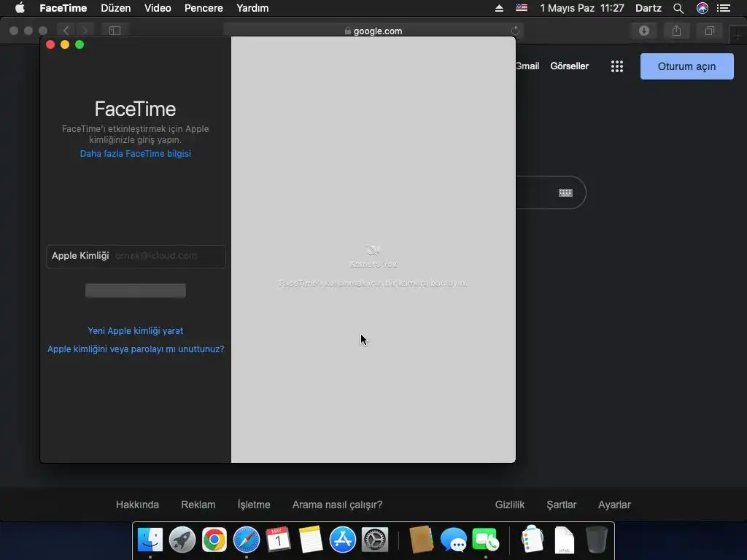Click the disabled sign-in button below Apple ID

tap(135, 290)
